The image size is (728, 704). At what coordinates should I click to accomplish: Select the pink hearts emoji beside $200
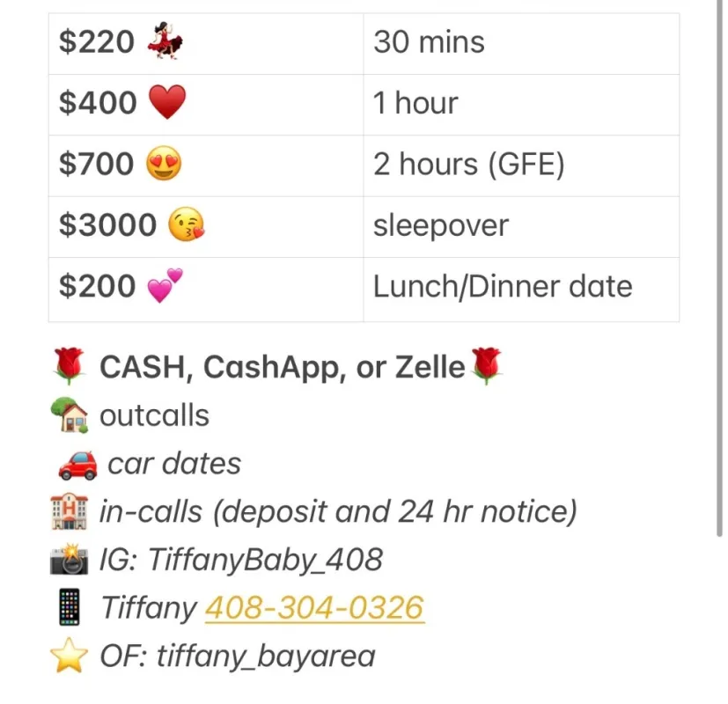165,287
